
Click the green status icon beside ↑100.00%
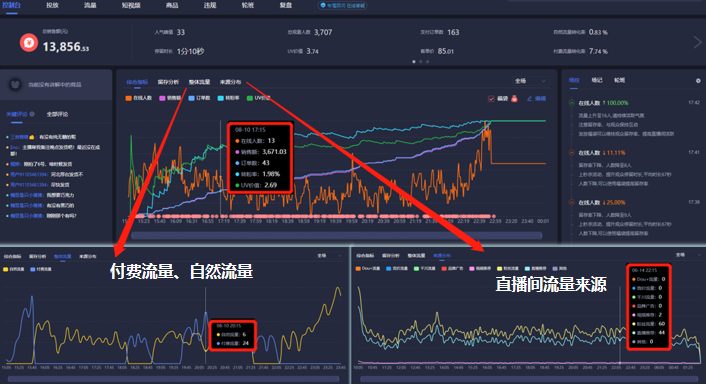click(x=571, y=103)
